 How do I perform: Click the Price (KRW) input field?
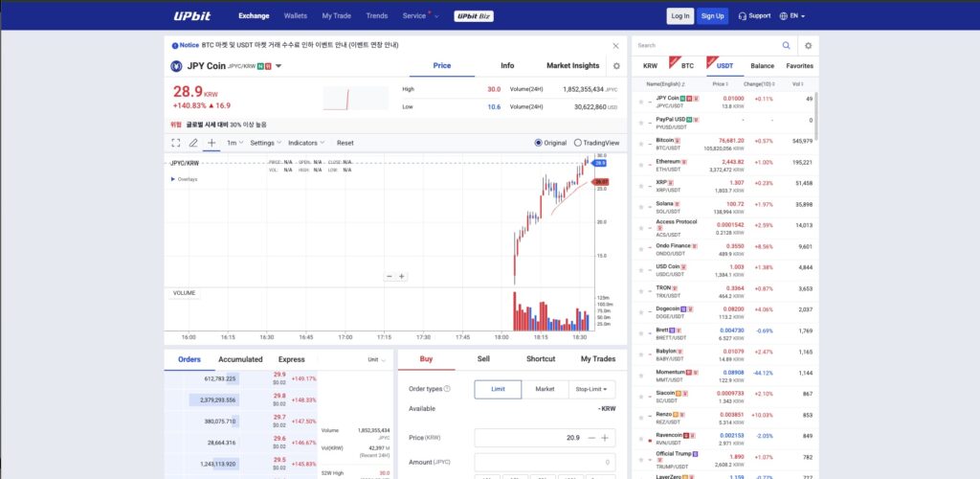[545, 438]
